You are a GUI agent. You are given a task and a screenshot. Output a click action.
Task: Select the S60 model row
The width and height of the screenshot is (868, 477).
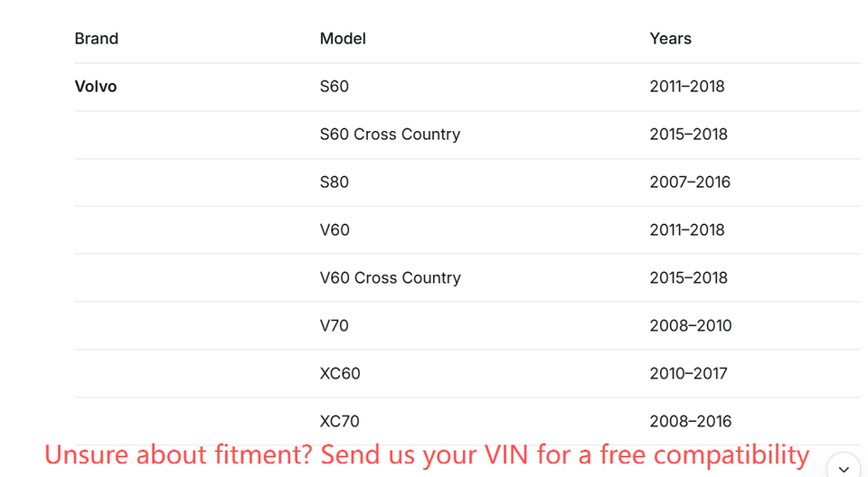click(335, 87)
